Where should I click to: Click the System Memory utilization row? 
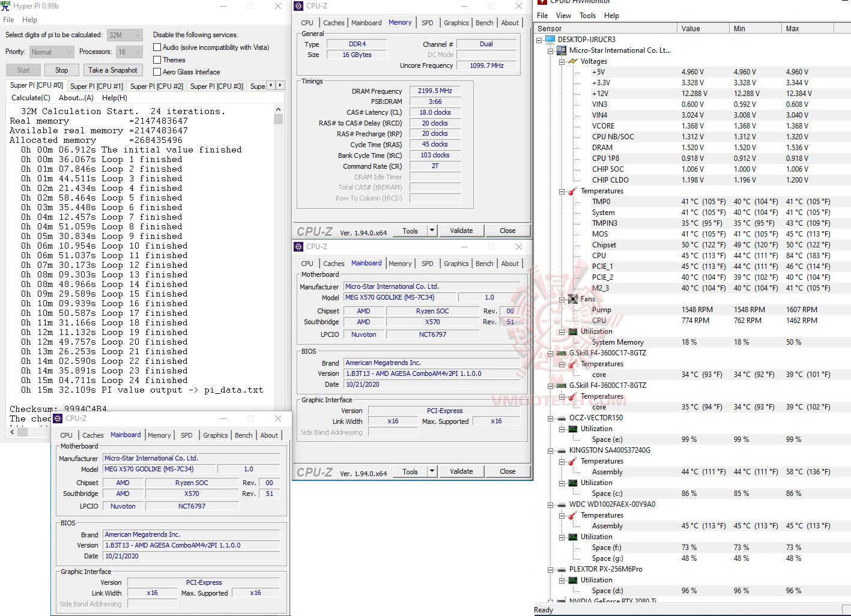click(692, 342)
